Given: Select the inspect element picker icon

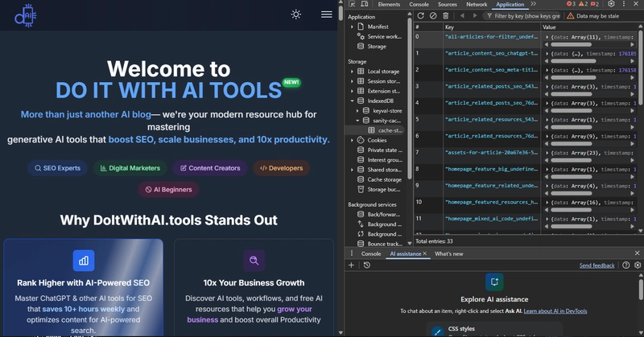Looking at the screenshot, I should coord(353,4).
